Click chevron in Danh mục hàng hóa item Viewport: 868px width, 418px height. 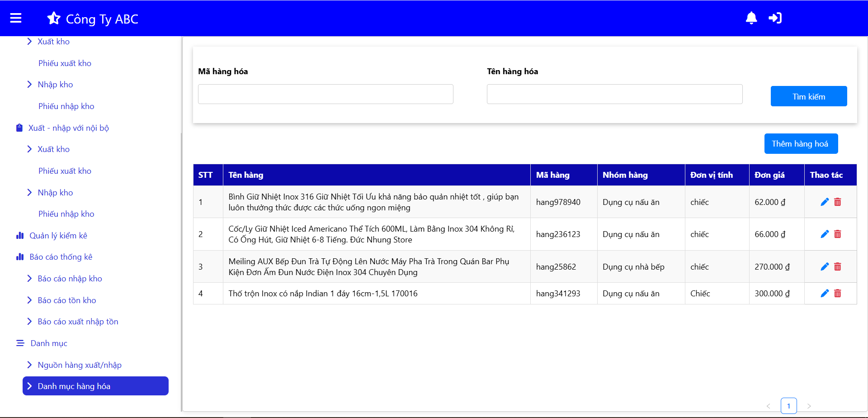(29, 386)
